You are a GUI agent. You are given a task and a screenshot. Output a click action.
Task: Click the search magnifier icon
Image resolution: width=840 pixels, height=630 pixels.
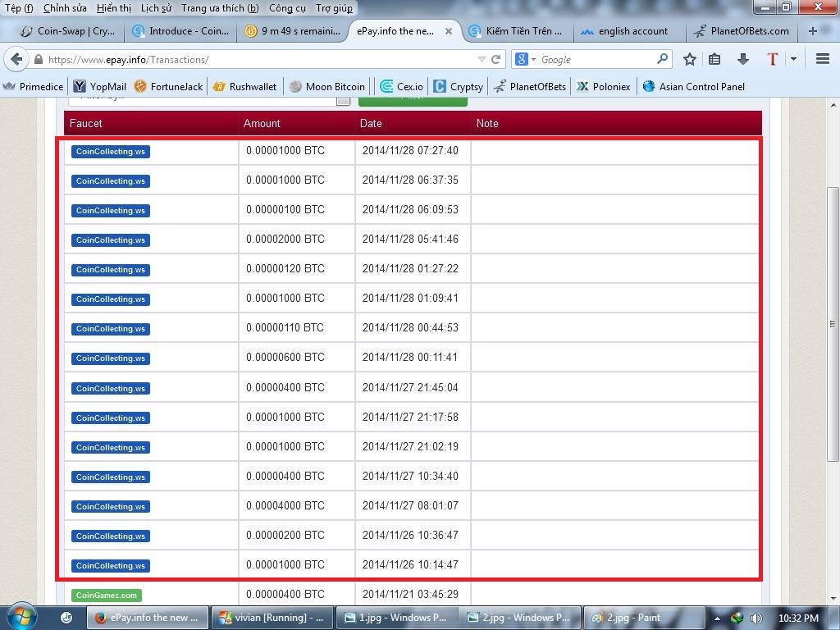coord(662,59)
